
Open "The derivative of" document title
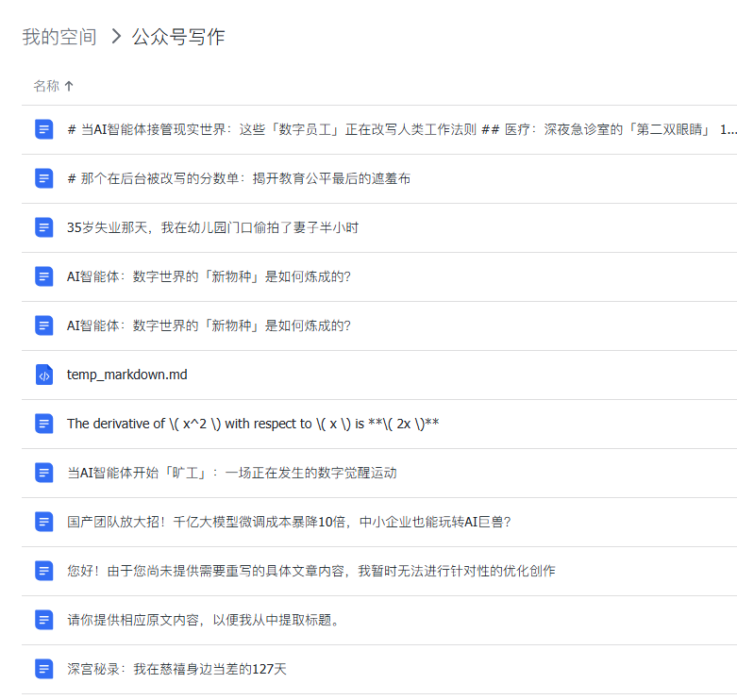point(253,424)
